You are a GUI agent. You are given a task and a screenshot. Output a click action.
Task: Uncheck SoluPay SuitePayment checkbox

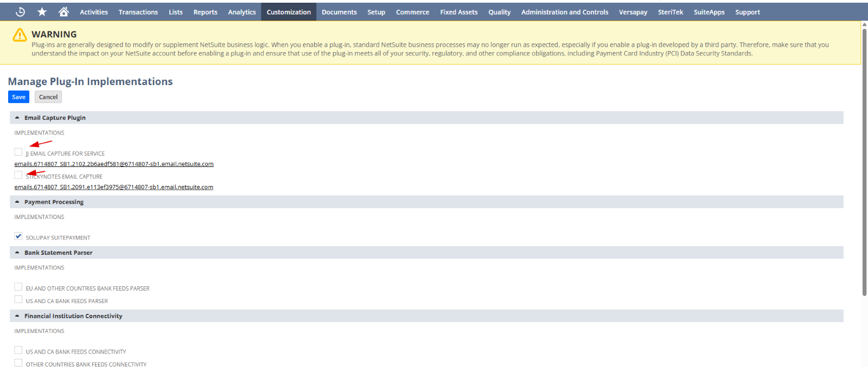click(18, 236)
